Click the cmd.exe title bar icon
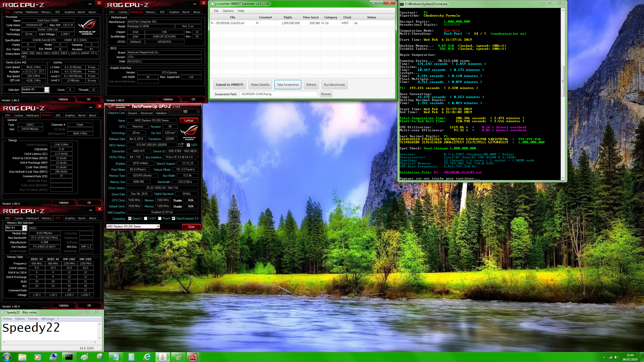The image size is (644, 362). 402,4
